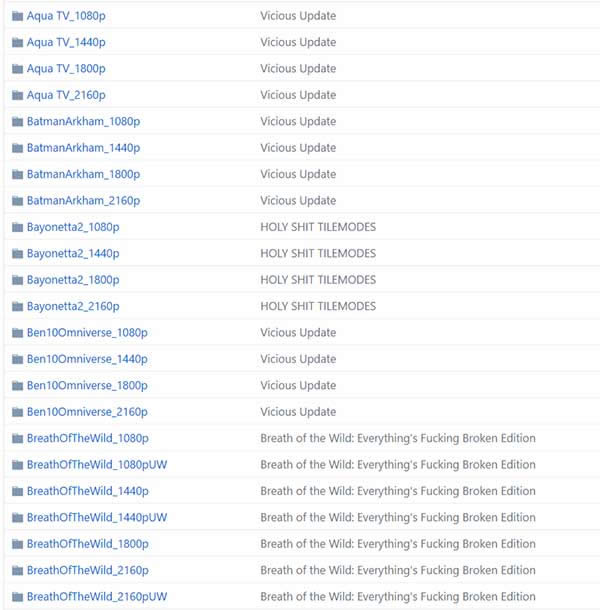This screenshot has width=600, height=610.
Task: Click folder icon next to Aqua TV_2160p
Action: point(17,95)
